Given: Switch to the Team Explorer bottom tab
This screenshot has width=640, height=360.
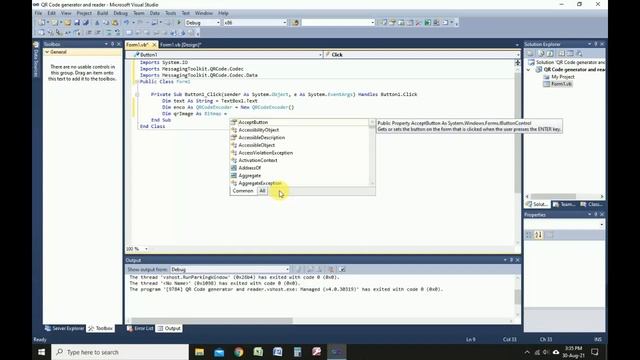Looking at the screenshot, I should click(564, 204).
